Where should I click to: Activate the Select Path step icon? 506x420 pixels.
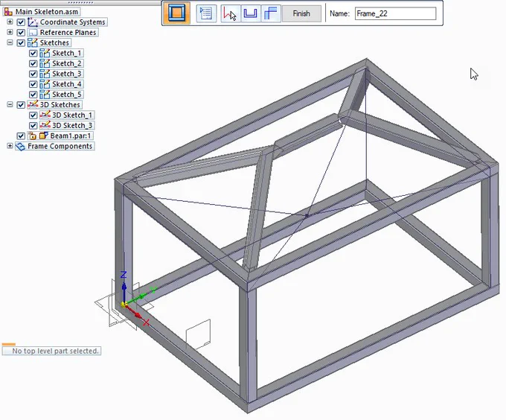point(230,13)
